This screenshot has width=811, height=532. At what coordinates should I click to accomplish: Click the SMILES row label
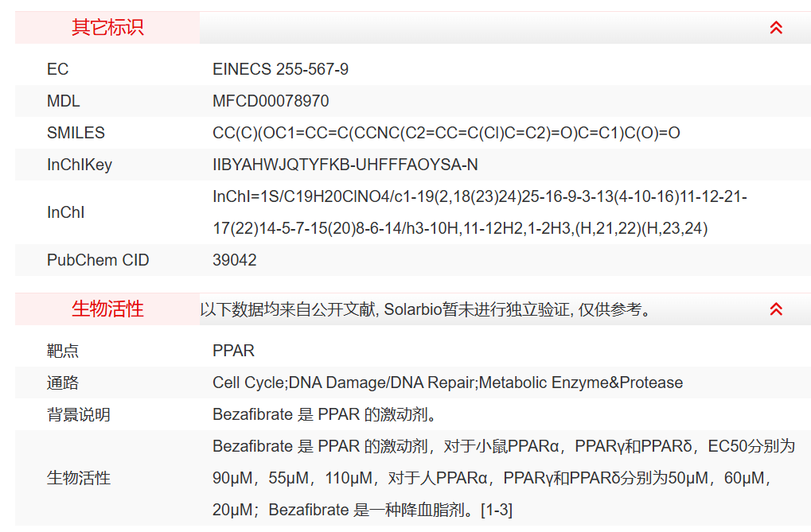76,133
